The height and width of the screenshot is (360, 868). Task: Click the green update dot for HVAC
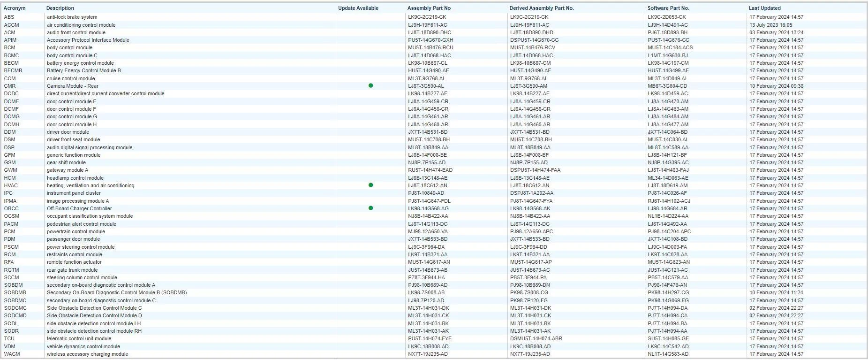click(370, 185)
